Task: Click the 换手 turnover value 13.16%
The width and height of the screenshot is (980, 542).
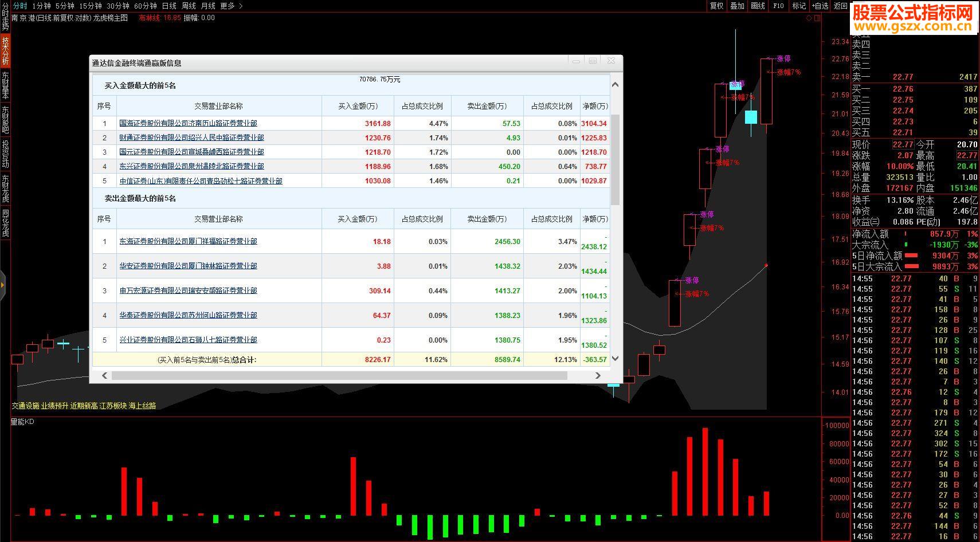Action: pos(900,200)
